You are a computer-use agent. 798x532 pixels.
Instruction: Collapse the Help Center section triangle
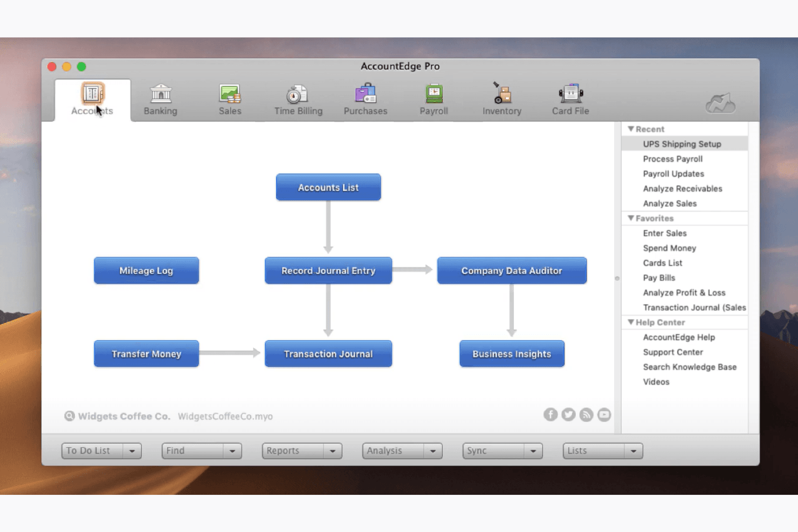631,322
